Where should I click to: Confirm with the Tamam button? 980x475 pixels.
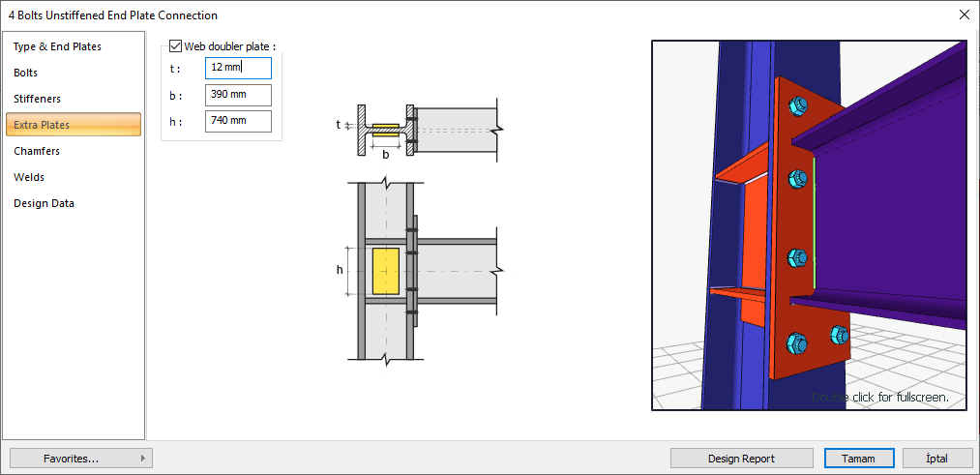coord(859,459)
